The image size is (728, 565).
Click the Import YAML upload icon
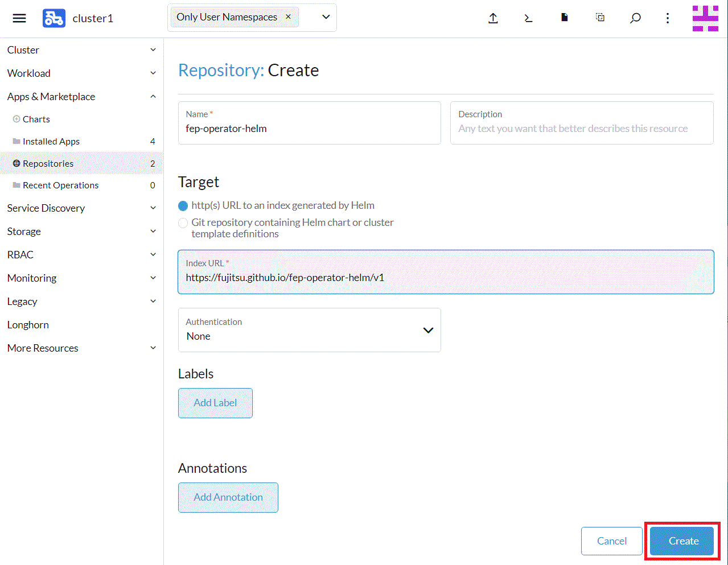pyautogui.click(x=493, y=18)
